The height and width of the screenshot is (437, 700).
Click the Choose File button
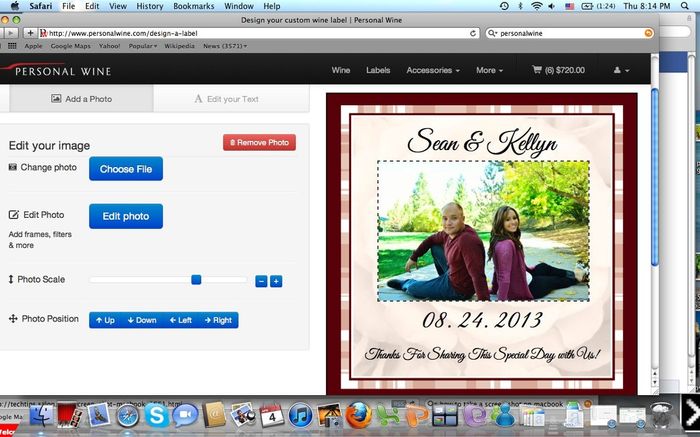click(126, 169)
